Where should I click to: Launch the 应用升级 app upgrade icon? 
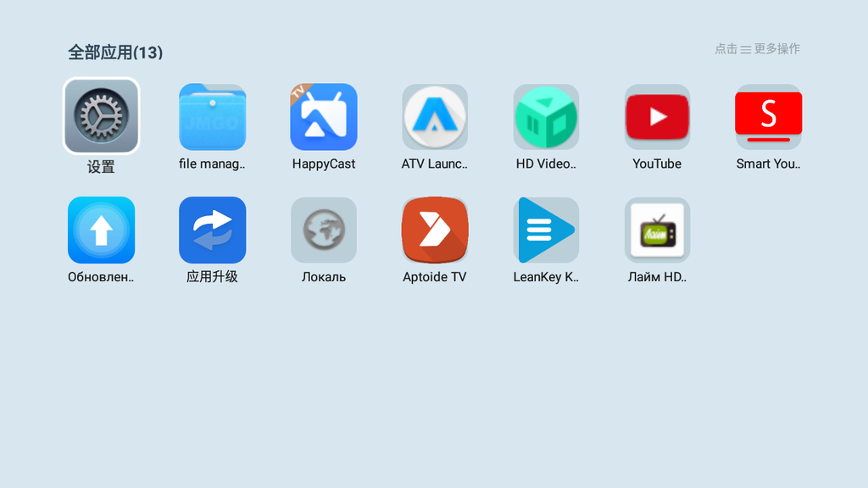coord(212,230)
